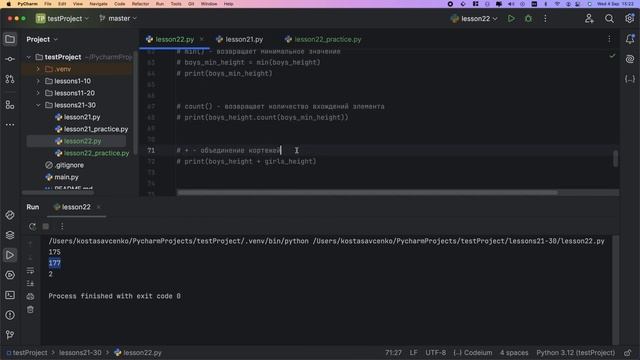The image size is (640, 360).
Task: Open lesson21.py in project tree
Action: coord(78,117)
